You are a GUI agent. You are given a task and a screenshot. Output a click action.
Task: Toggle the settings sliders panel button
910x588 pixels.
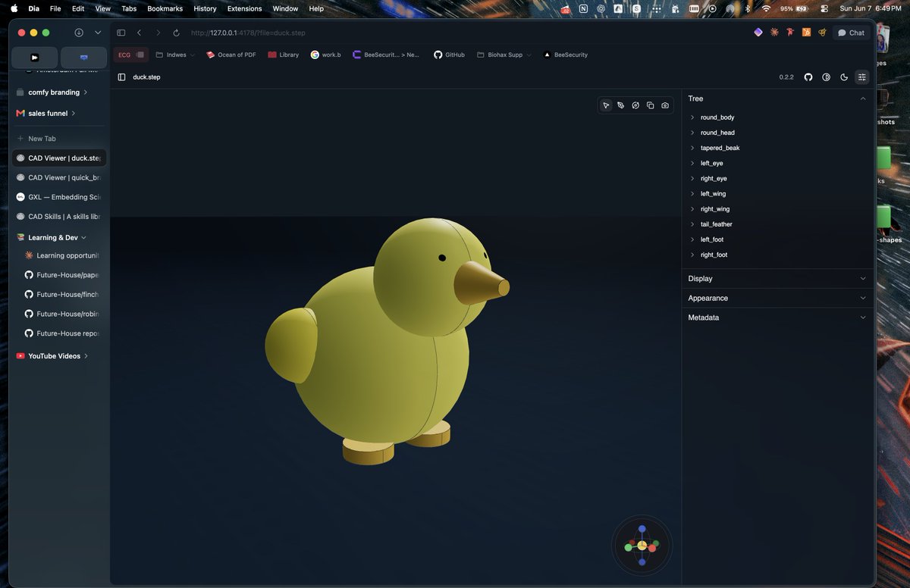pyautogui.click(x=862, y=77)
